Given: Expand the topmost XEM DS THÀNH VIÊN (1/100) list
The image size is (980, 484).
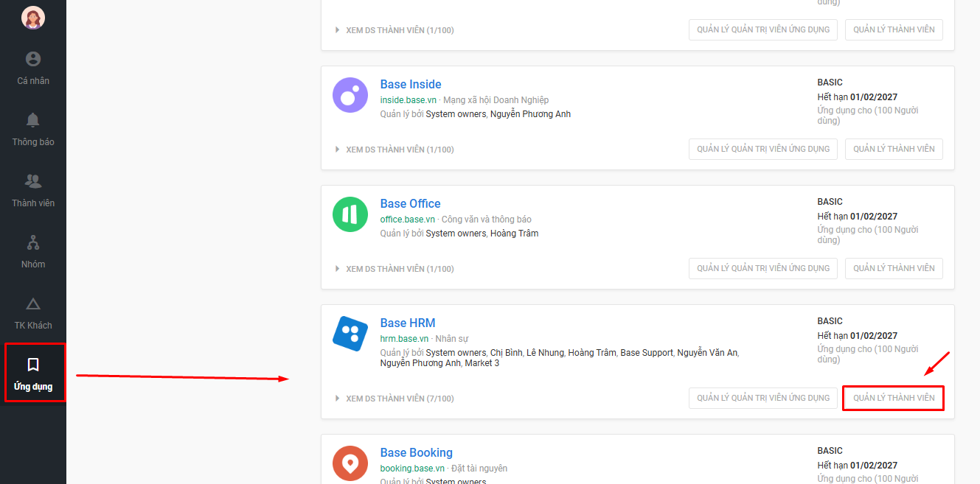Looking at the screenshot, I should (x=395, y=30).
